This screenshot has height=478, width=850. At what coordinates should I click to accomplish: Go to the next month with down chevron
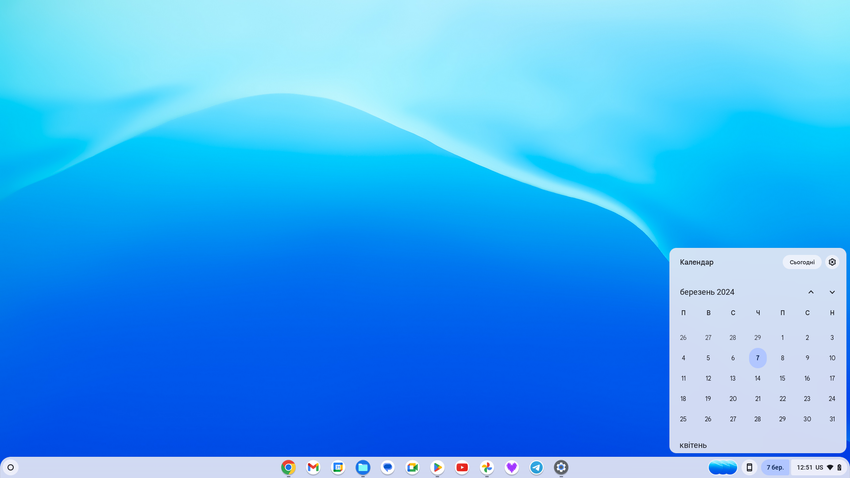coord(832,292)
